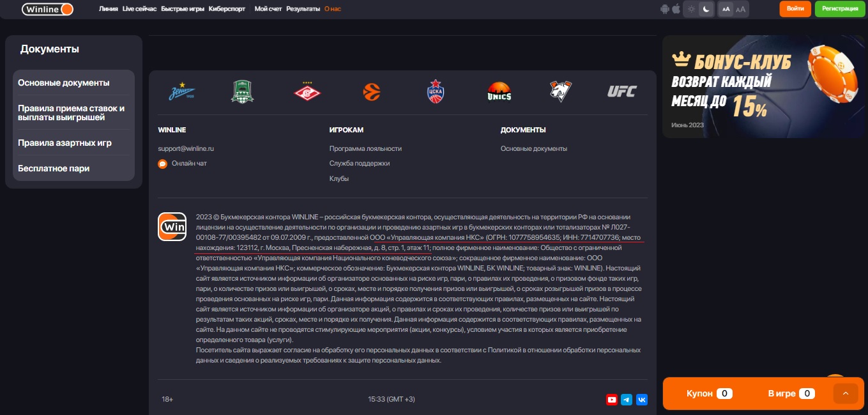Select Правила азартных игр in sidebar

click(x=65, y=143)
